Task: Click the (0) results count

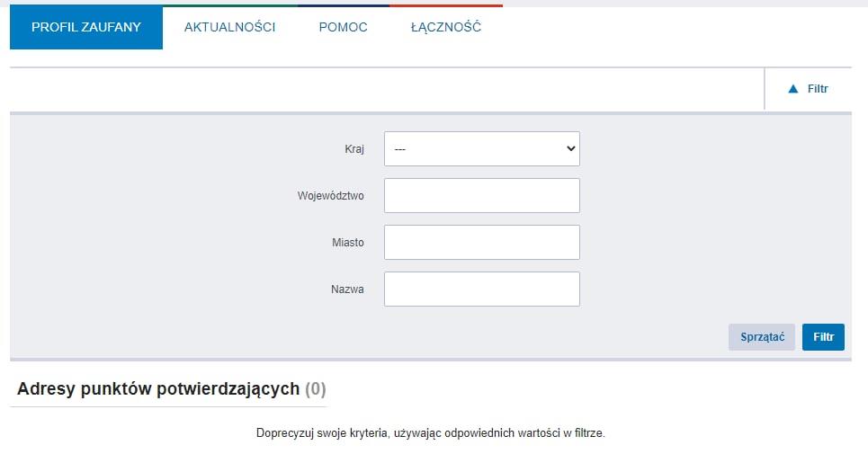Action: coord(315,389)
